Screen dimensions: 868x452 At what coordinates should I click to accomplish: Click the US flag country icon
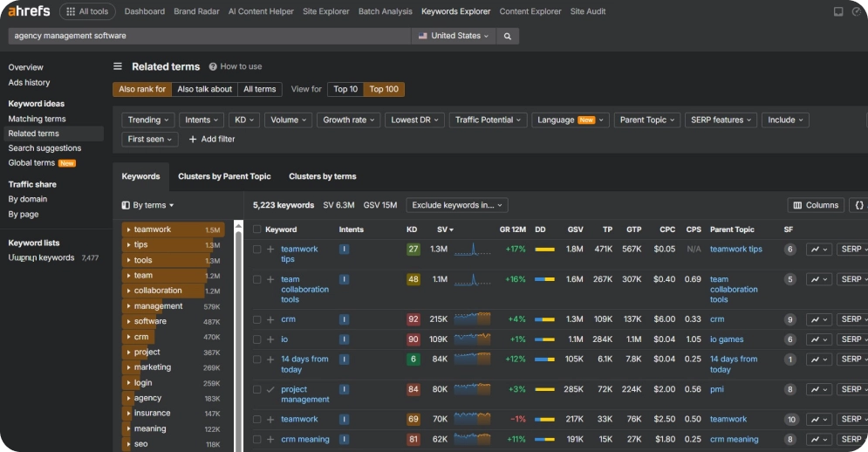(x=422, y=36)
